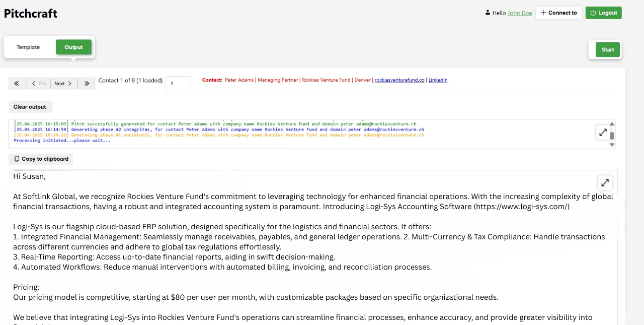This screenshot has height=325, width=644.
Task: Click contact name Peter Adams in header
Action: click(239, 80)
